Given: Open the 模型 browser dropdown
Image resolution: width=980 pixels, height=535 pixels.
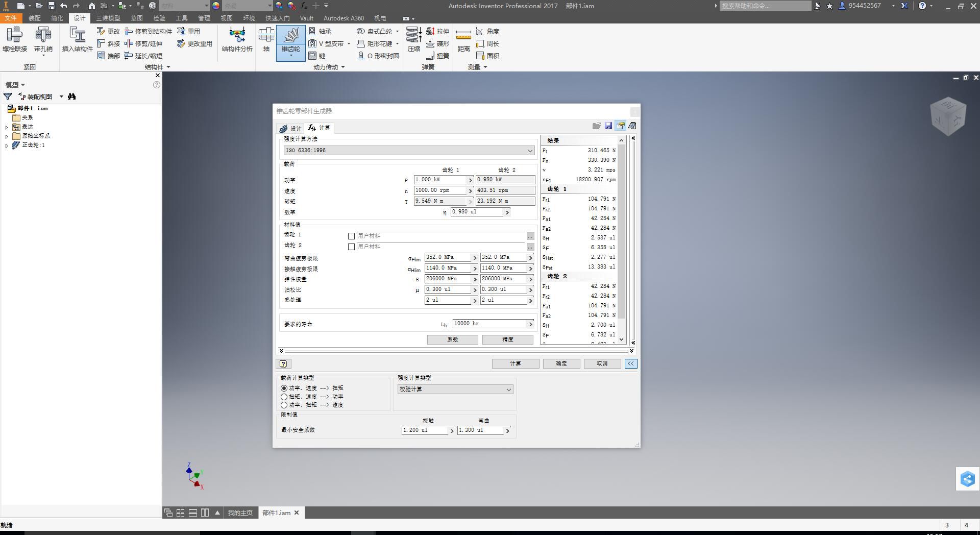Looking at the screenshot, I should (15, 85).
